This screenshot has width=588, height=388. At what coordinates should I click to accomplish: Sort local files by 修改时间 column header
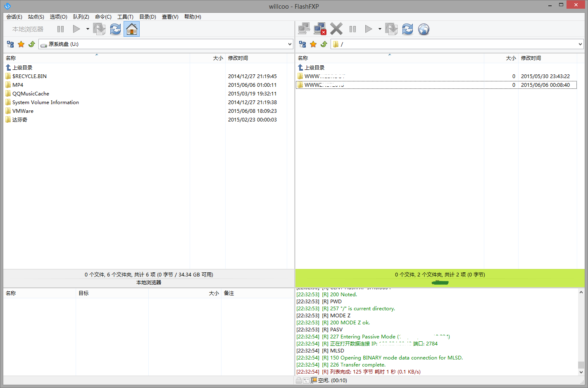(x=238, y=58)
